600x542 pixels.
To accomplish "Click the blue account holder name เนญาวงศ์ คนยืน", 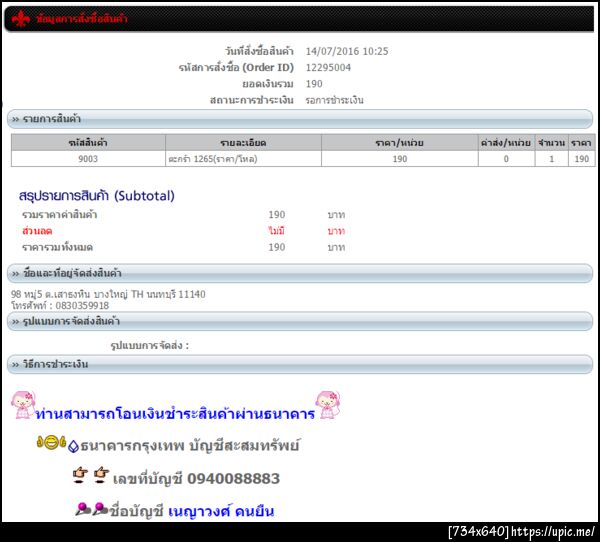I will click(221, 511).
